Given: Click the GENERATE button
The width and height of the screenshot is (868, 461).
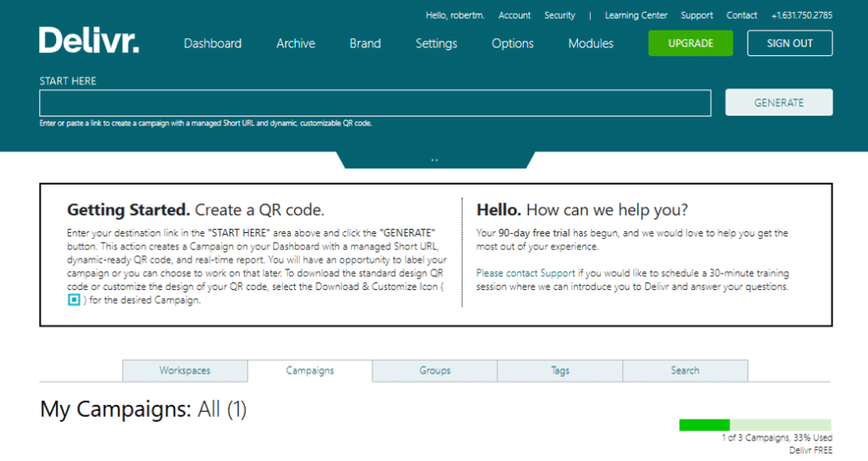Looking at the screenshot, I should click(x=779, y=103).
